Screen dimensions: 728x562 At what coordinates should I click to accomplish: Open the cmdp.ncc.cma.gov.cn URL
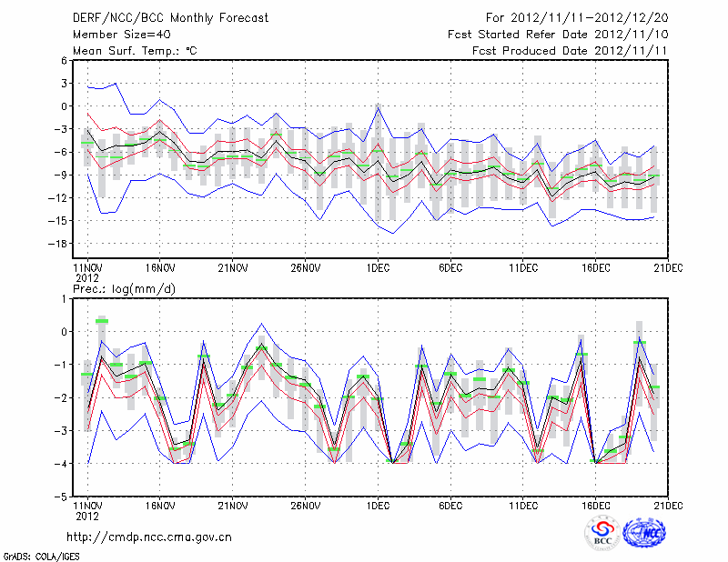pyautogui.click(x=149, y=537)
